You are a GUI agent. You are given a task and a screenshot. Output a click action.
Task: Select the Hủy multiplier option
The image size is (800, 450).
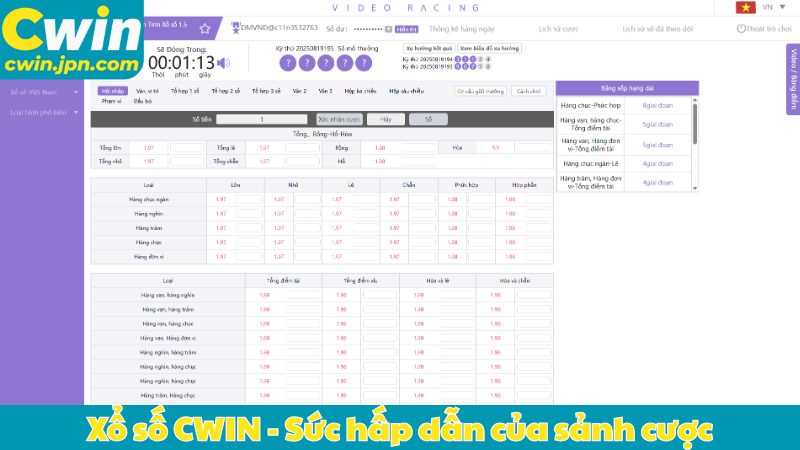[385, 119]
